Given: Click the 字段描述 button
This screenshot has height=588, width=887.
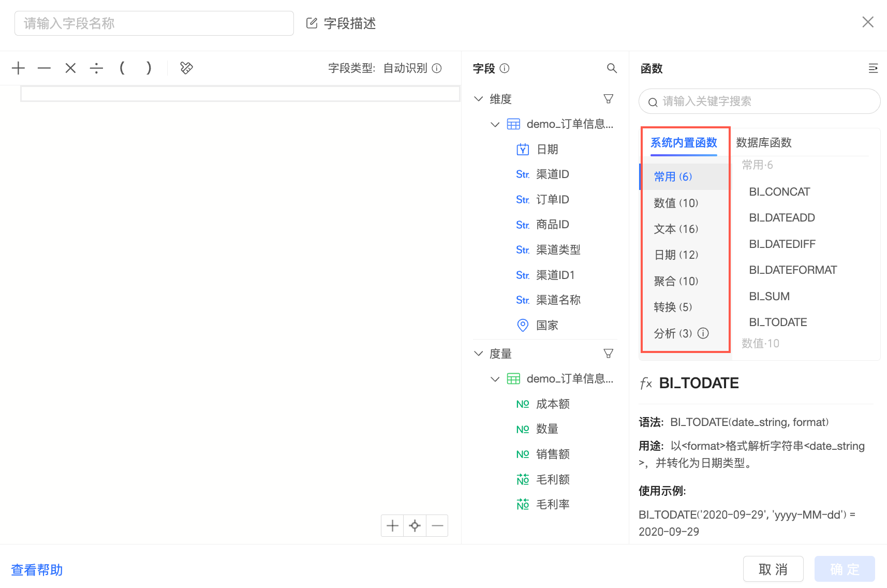Looking at the screenshot, I should [341, 23].
